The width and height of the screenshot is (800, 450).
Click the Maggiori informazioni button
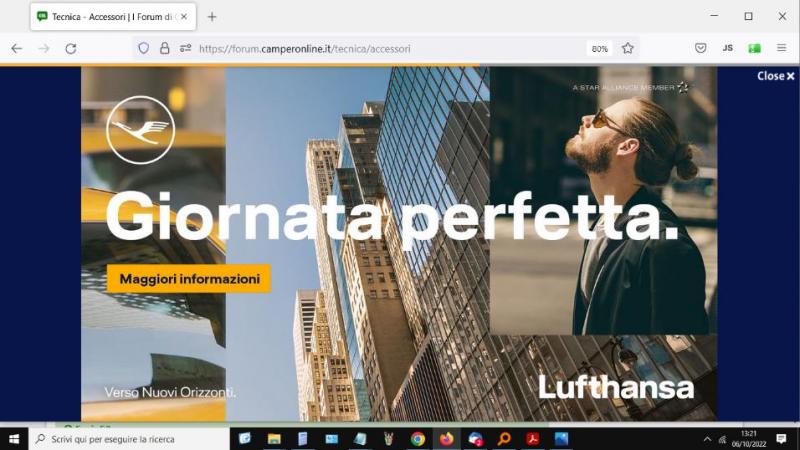click(x=189, y=279)
